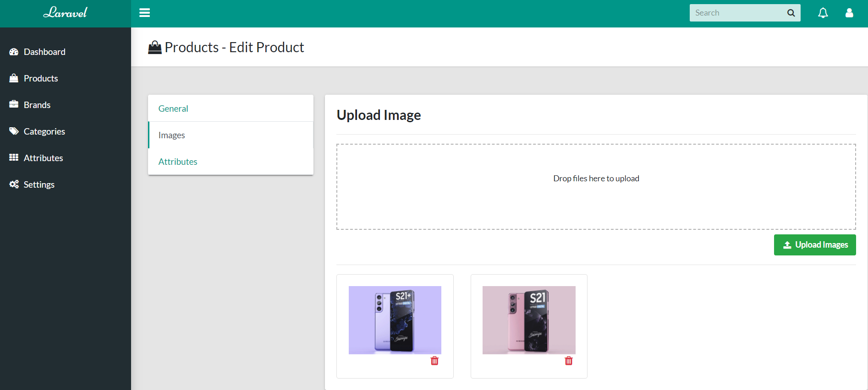Click the Attributes grid icon
Image resolution: width=868 pixels, height=390 pixels.
14,157
